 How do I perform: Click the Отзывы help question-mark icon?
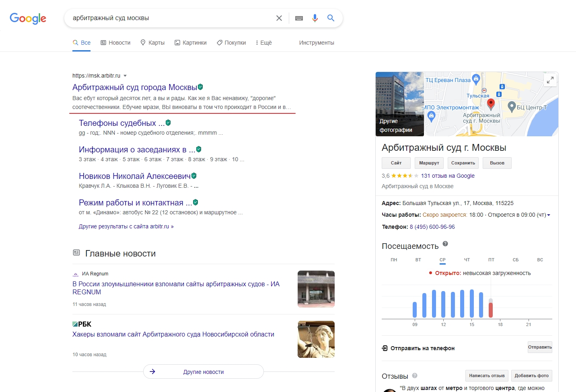pos(415,376)
